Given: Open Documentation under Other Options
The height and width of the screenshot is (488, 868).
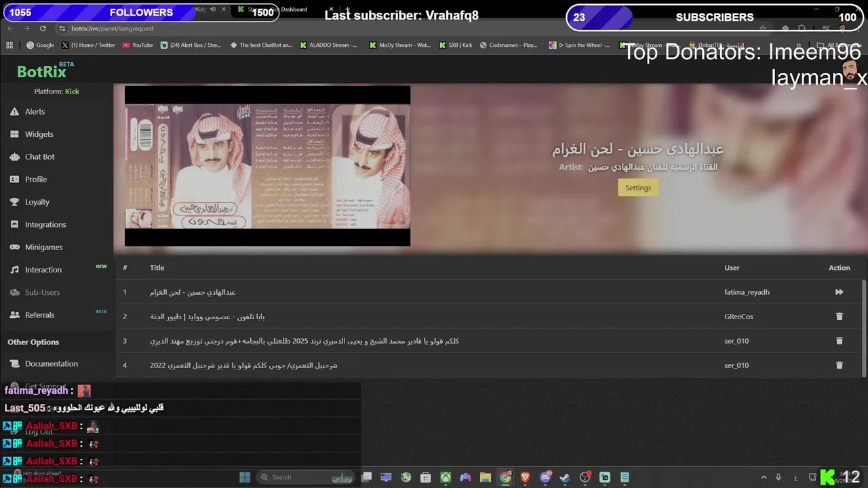Looking at the screenshot, I should click(x=51, y=364).
